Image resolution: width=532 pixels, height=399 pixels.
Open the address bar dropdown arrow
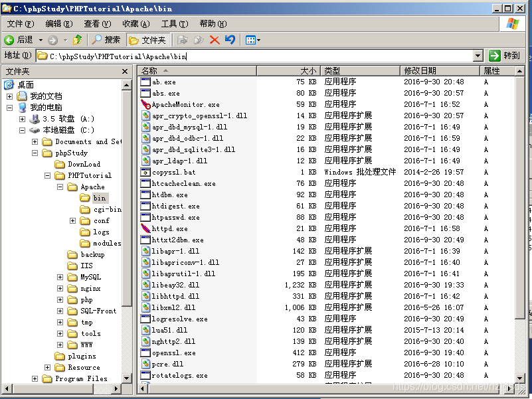click(478, 56)
